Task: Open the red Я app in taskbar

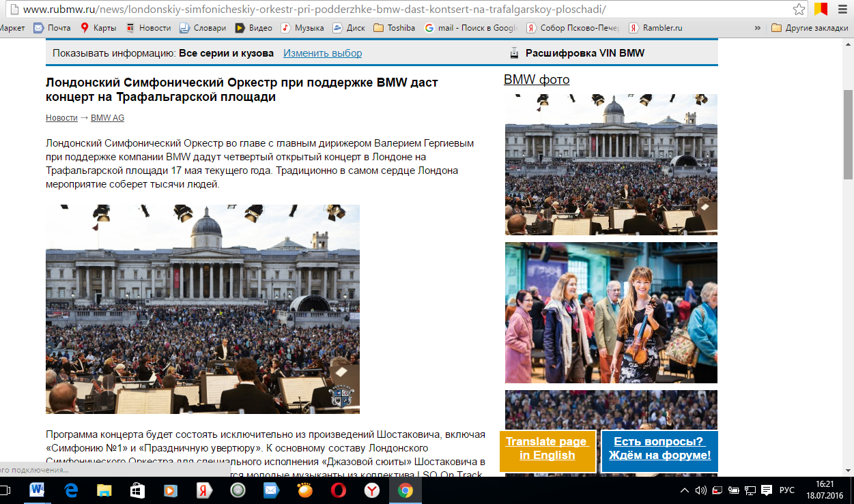Action: (x=205, y=490)
